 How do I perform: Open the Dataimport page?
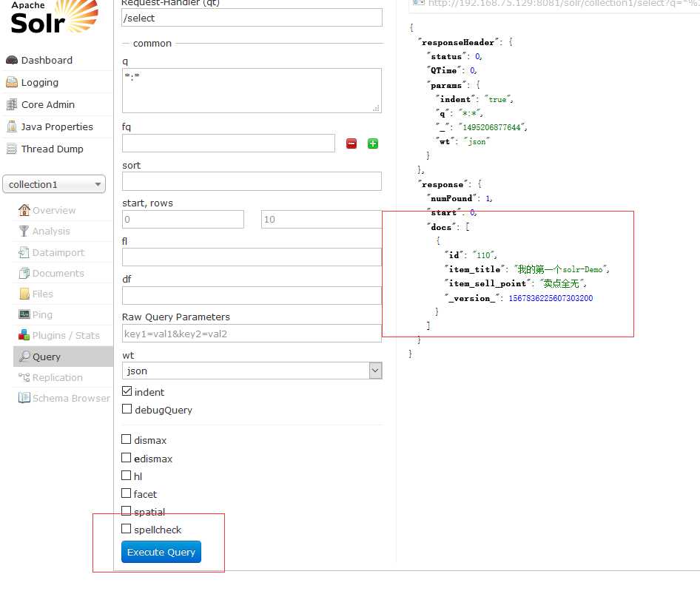pyautogui.click(x=58, y=253)
